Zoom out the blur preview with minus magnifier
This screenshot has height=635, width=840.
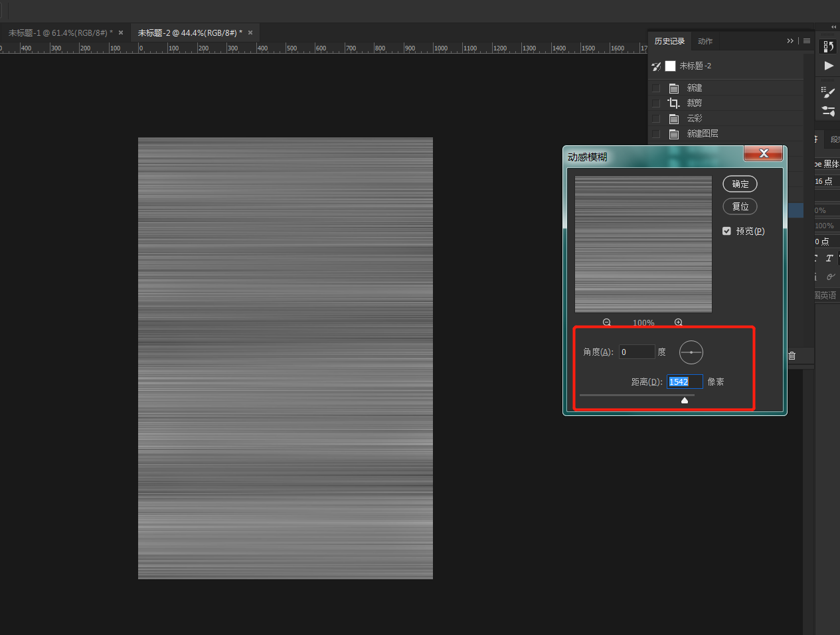pyautogui.click(x=607, y=322)
